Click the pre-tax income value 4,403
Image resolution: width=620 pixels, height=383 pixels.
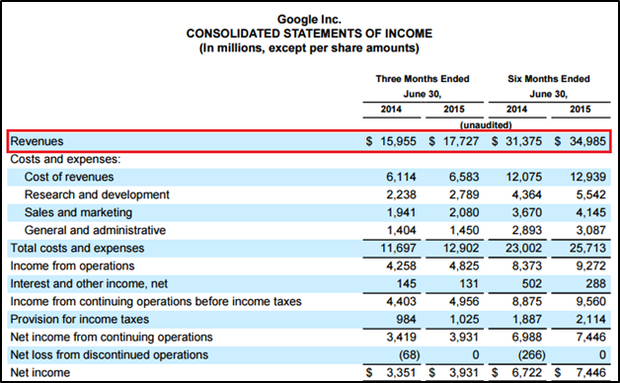[401, 301]
